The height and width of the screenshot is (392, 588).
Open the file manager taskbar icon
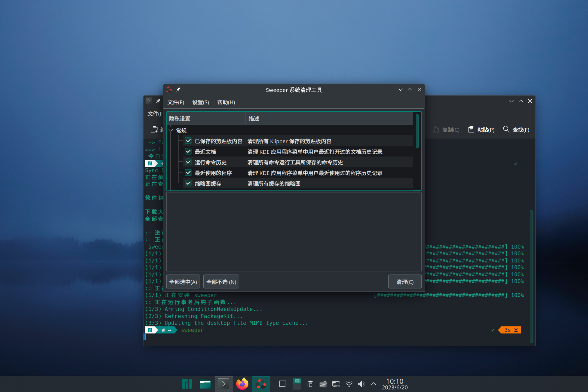[x=205, y=384]
